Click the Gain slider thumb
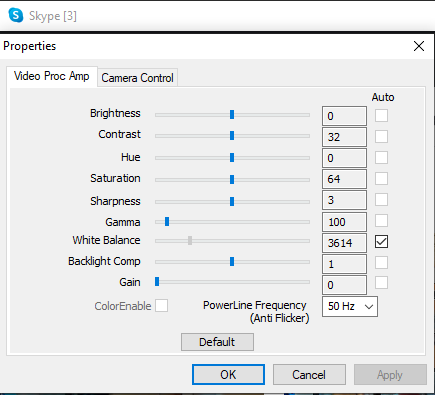 (157, 282)
